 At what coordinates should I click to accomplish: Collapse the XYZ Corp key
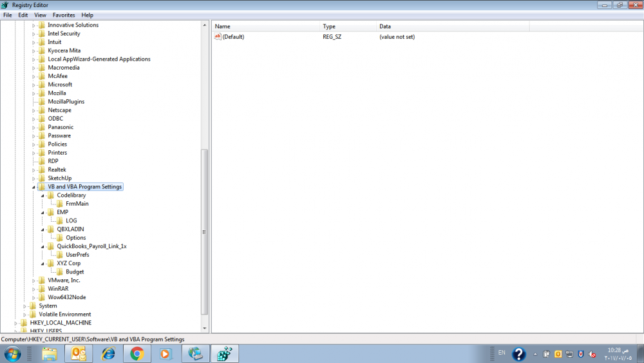coord(43,264)
